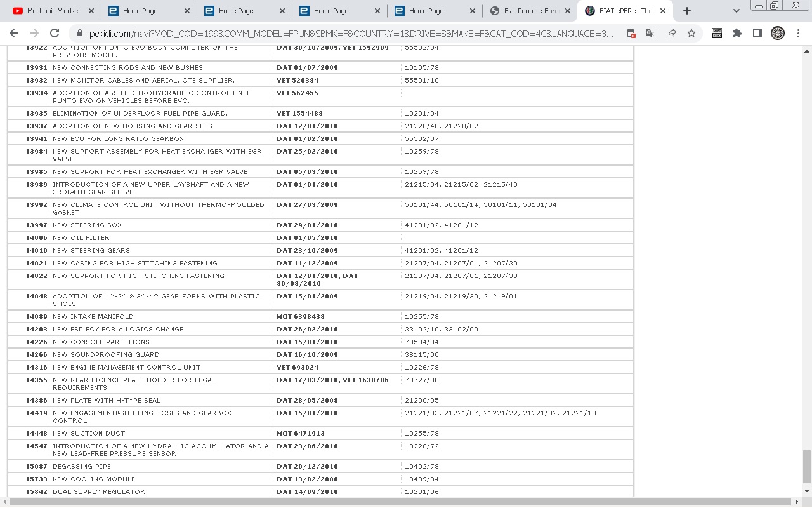
Task: Click the vertical scrollbar thumb
Action: click(807, 467)
